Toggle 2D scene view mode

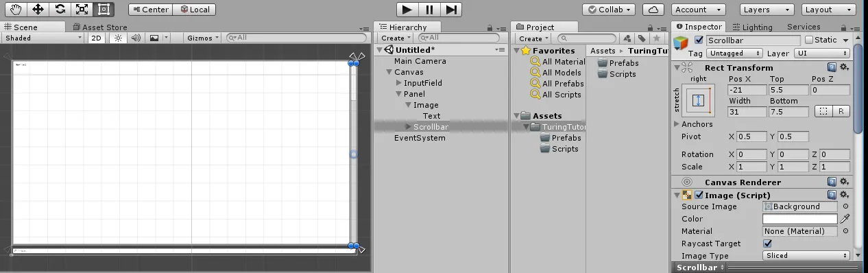[96, 38]
